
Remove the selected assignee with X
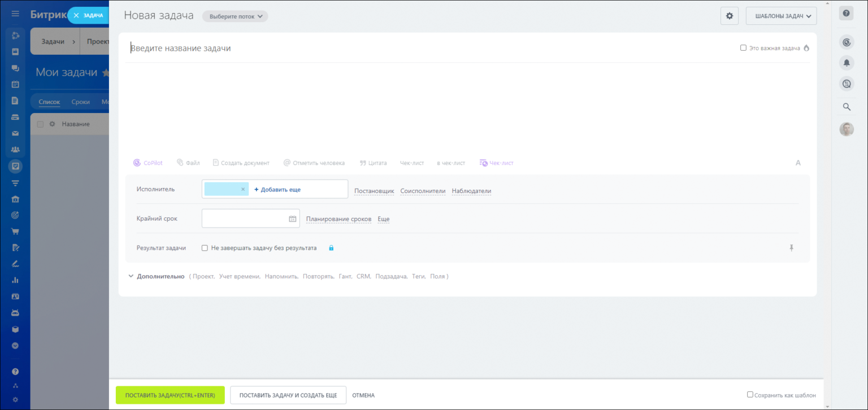[243, 190]
